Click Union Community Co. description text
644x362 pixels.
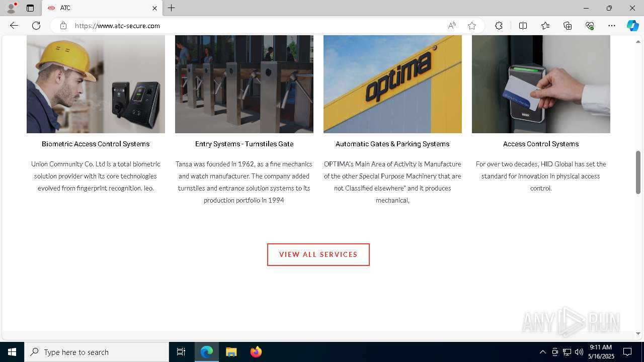96,176
